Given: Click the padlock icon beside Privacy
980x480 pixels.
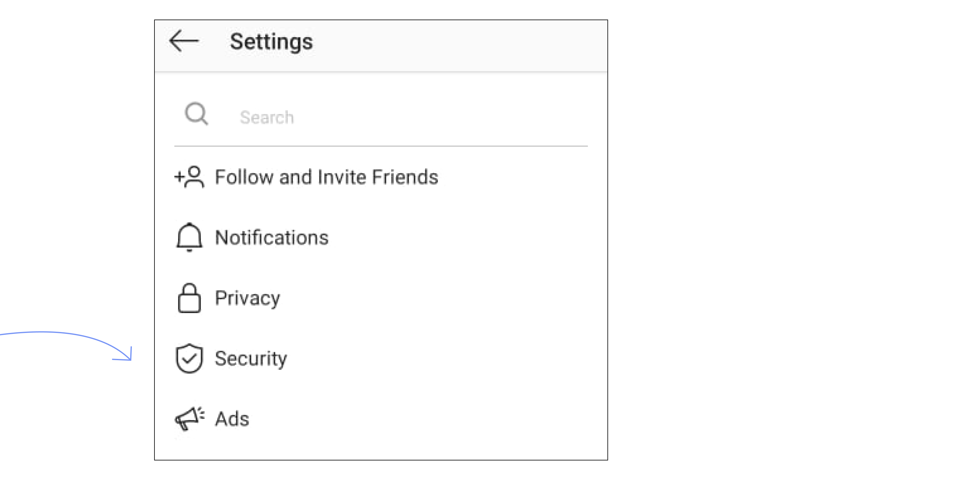Looking at the screenshot, I should point(189,298).
